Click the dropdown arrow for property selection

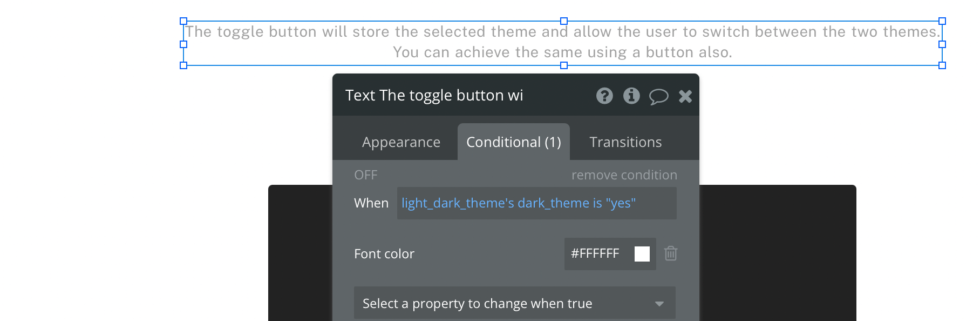[659, 304]
